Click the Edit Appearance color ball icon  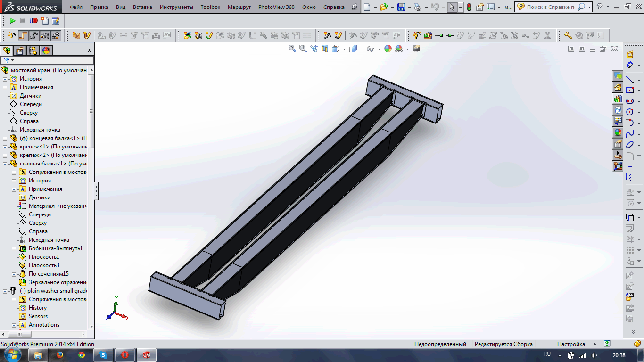point(388,49)
